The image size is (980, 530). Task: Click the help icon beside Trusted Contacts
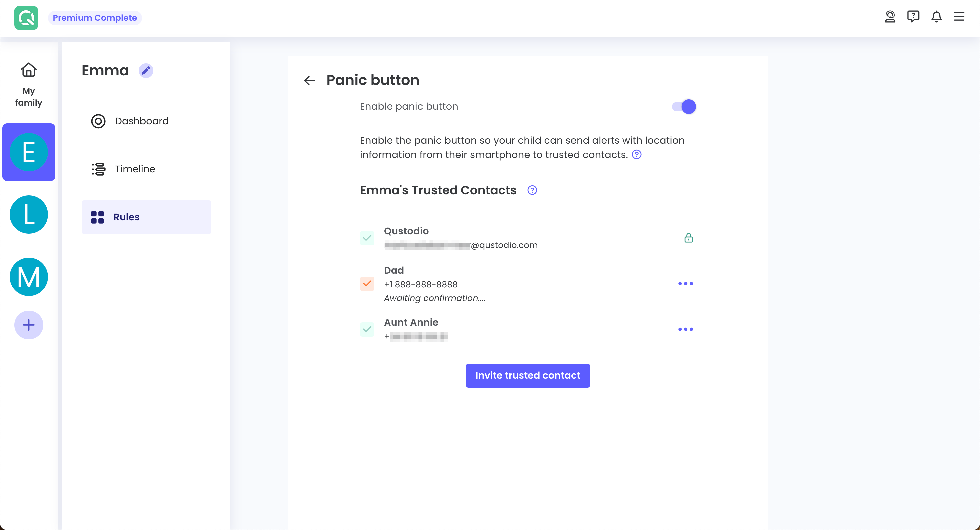(x=532, y=190)
